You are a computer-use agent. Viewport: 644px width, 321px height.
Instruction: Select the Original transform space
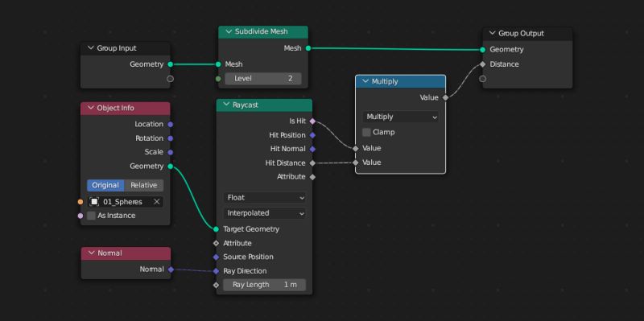coord(105,185)
